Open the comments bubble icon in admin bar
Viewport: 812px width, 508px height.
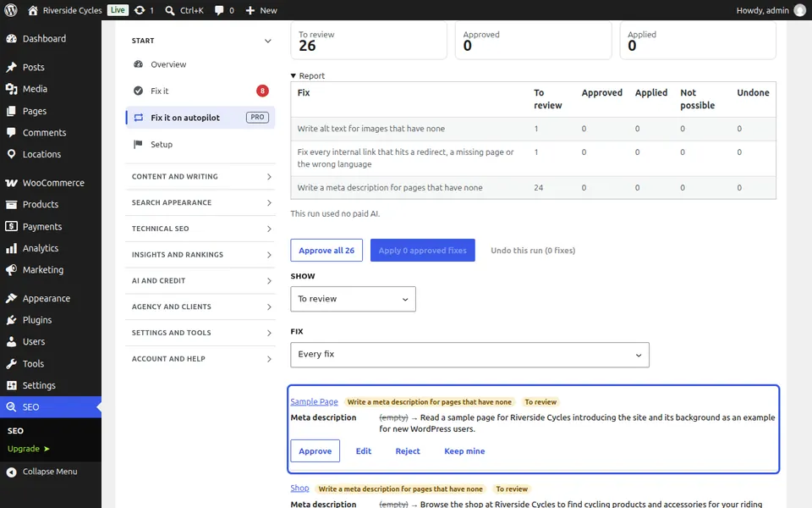[x=219, y=10]
